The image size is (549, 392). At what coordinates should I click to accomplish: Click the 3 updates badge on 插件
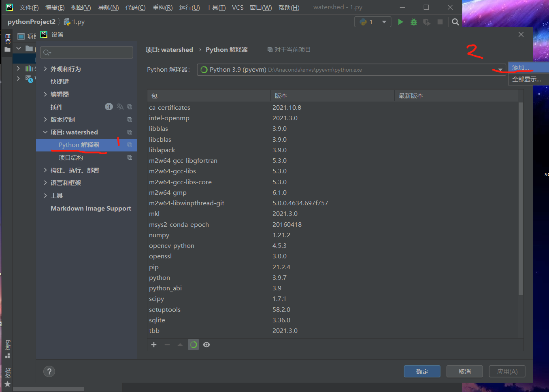pos(109,107)
